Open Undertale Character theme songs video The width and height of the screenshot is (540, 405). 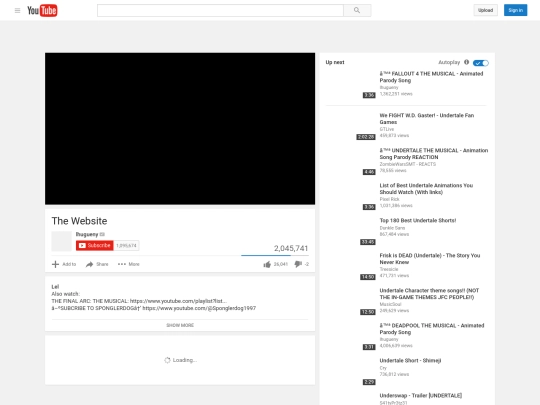429,294
